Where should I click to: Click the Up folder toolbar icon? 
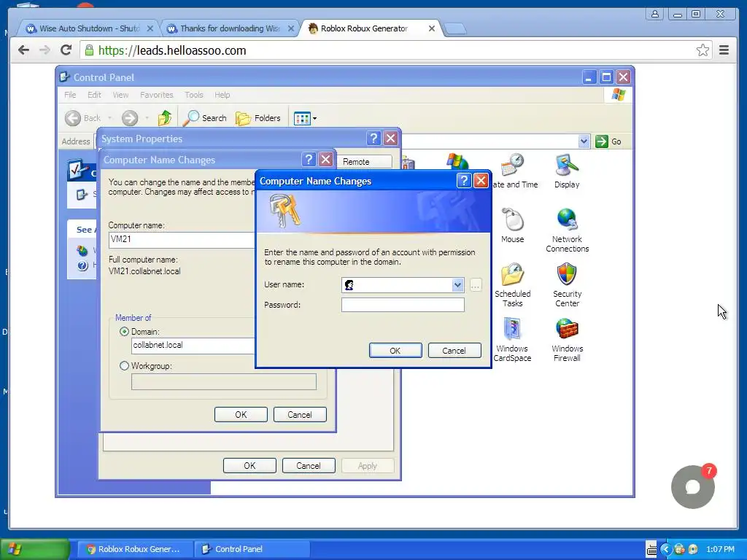click(165, 117)
